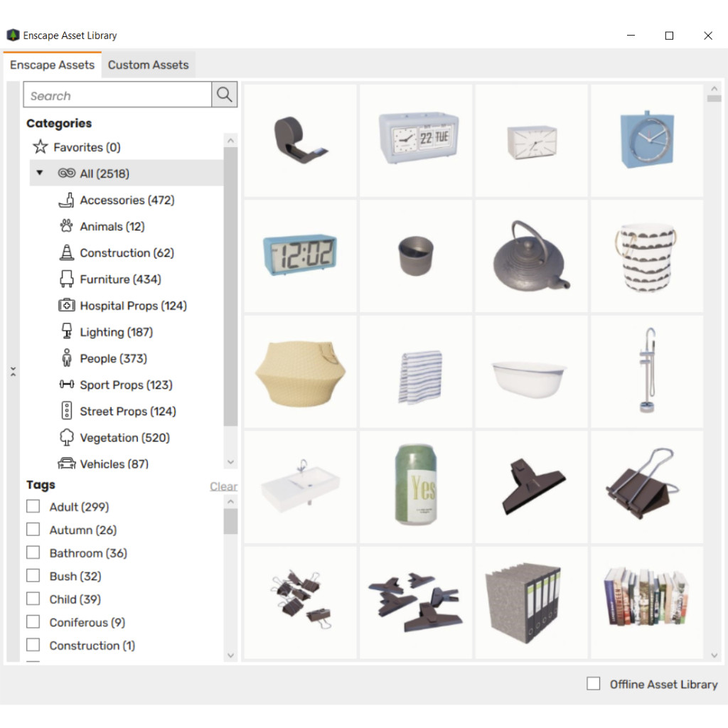Close the Enscape Asset Library window
Viewport: 728px width, 728px height.
pyautogui.click(x=707, y=36)
